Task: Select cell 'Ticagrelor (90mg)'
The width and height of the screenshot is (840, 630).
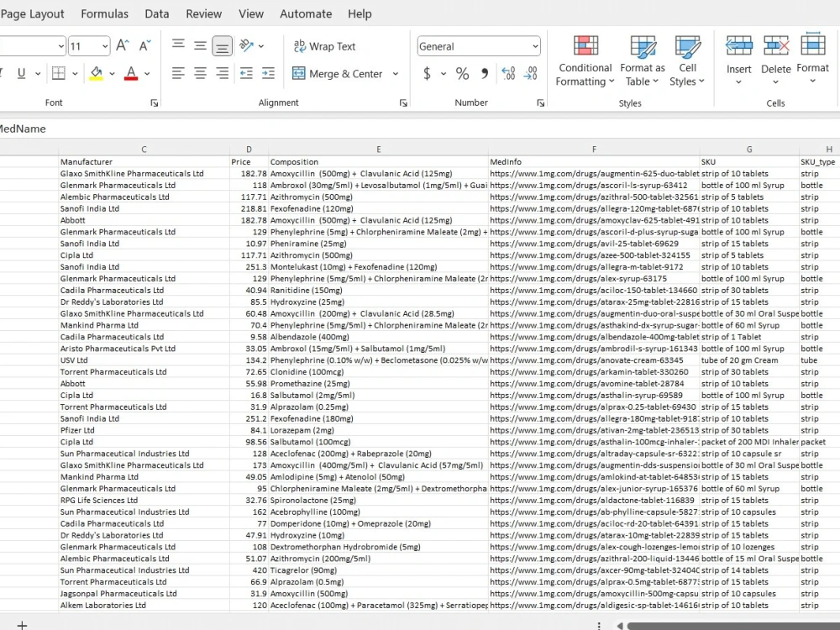Action: pos(378,570)
